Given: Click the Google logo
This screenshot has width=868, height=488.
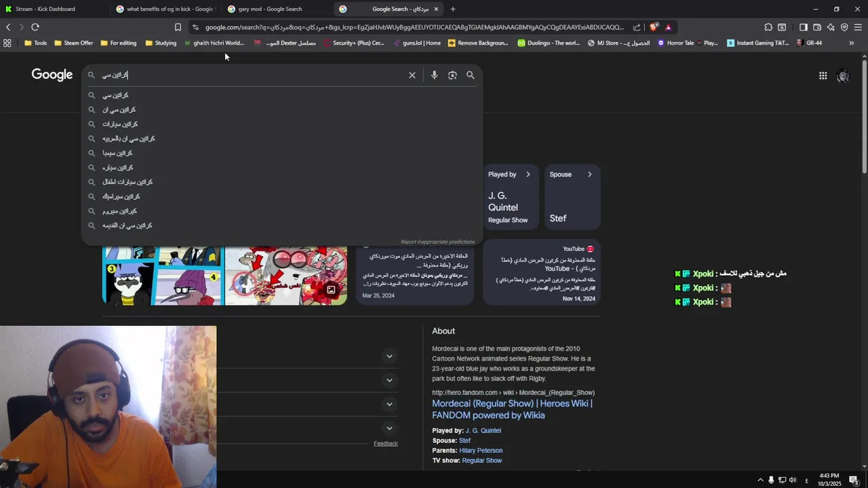Looking at the screenshot, I should [x=52, y=75].
